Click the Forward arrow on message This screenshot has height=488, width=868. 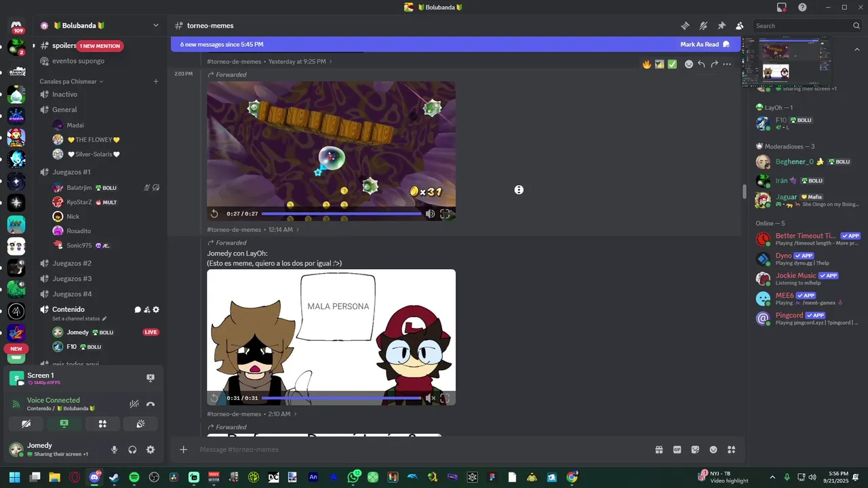(x=714, y=64)
